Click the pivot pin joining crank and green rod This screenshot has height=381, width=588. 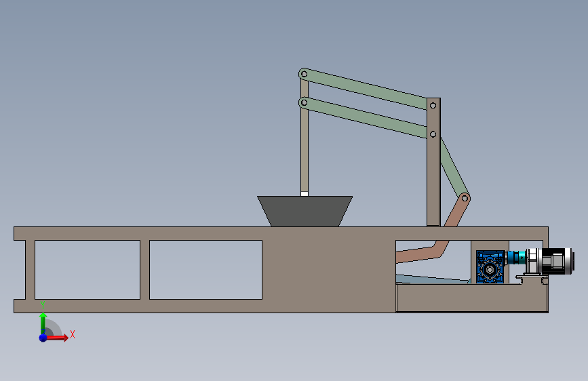point(465,199)
